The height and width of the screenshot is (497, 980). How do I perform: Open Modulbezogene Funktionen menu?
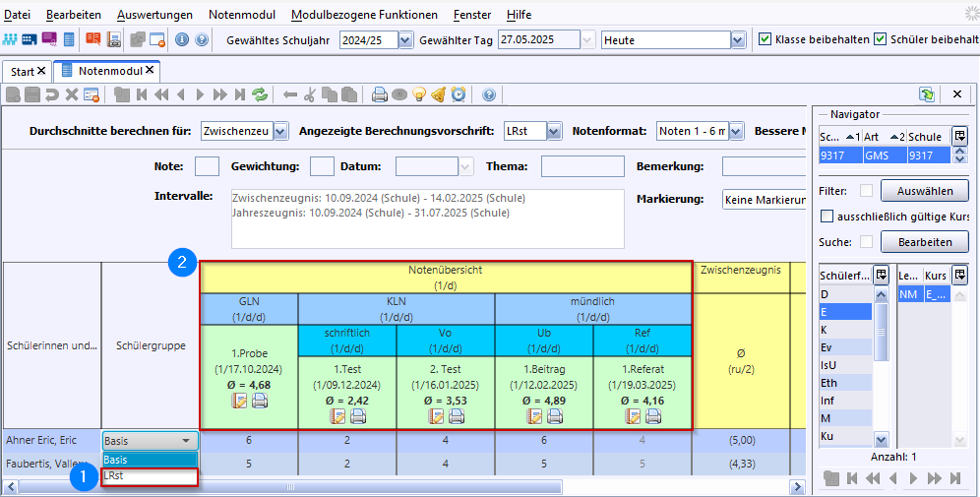(x=364, y=15)
